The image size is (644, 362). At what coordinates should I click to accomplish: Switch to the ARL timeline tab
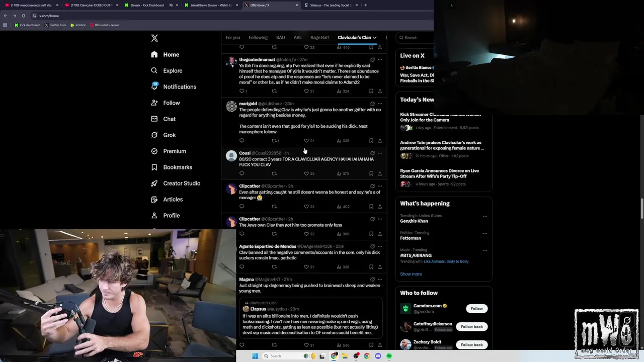pos(297,37)
